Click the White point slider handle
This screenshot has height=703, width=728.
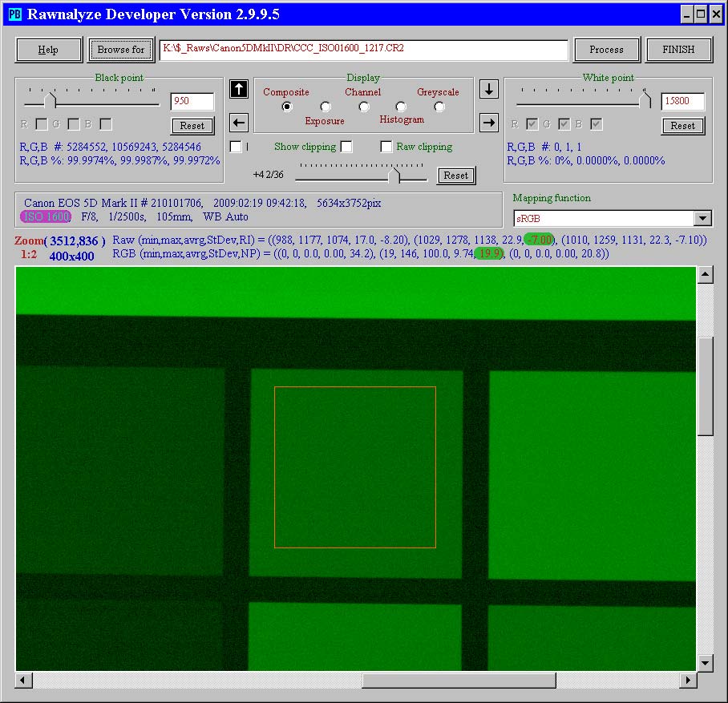tap(645, 99)
